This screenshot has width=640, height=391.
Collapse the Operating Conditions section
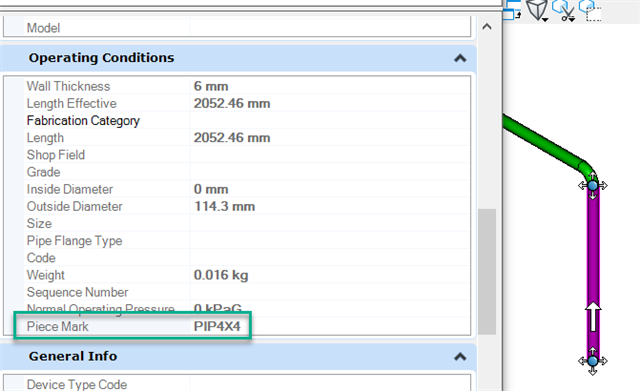pos(460,58)
